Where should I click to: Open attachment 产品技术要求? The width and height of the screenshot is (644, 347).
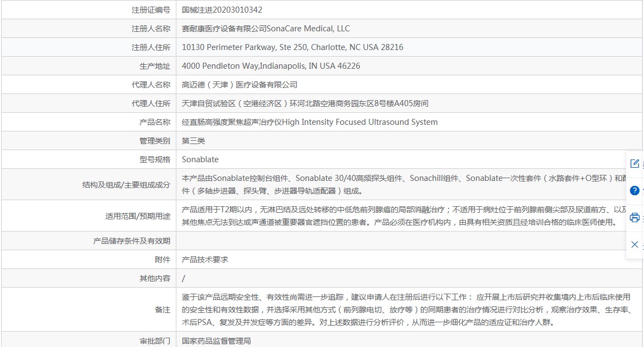click(x=205, y=260)
